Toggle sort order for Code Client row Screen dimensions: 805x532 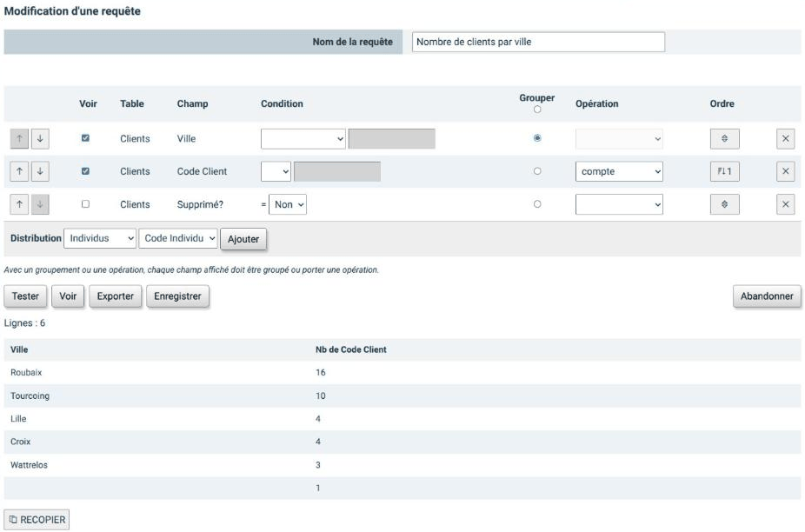pos(724,171)
